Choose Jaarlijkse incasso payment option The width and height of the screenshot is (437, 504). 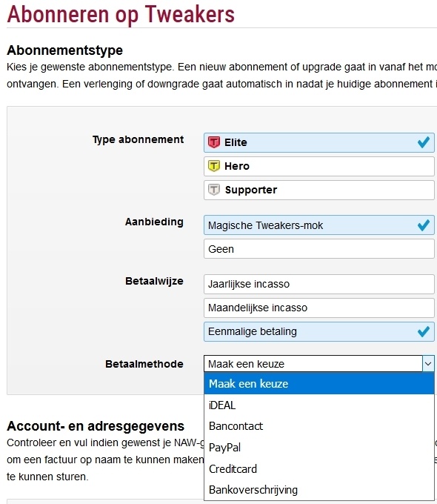[319, 284]
